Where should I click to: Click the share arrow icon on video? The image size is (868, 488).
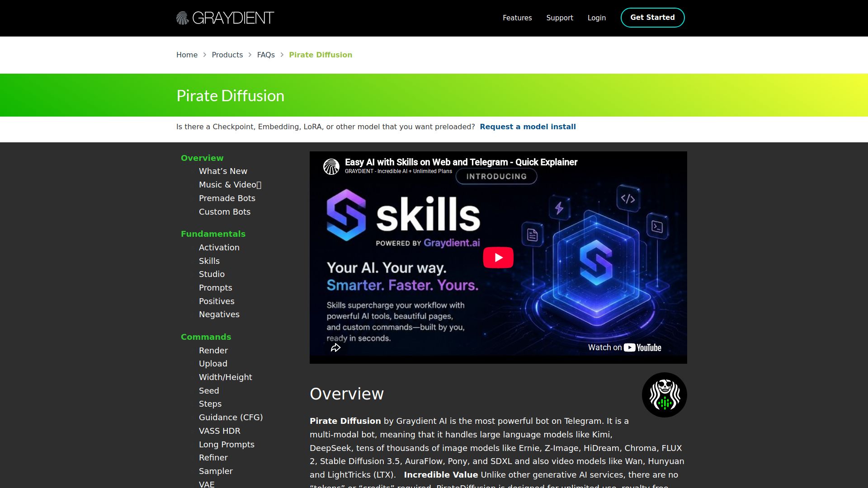(x=335, y=347)
